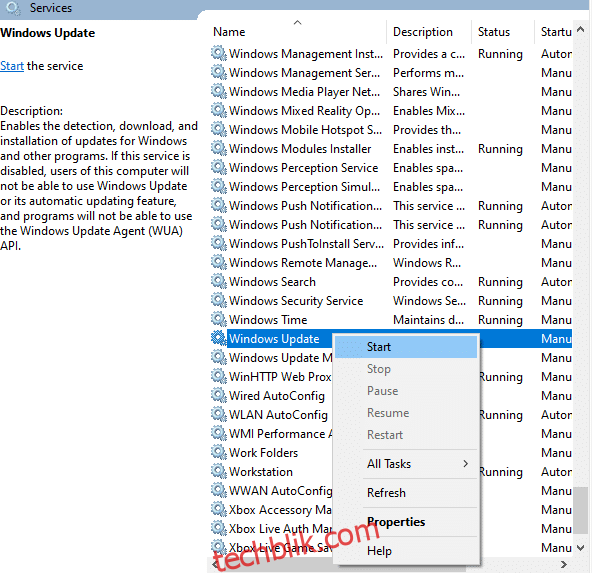The width and height of the screenshot is (592, 573).
Task: Choose Help from the context menu
Action: (379, 551)
